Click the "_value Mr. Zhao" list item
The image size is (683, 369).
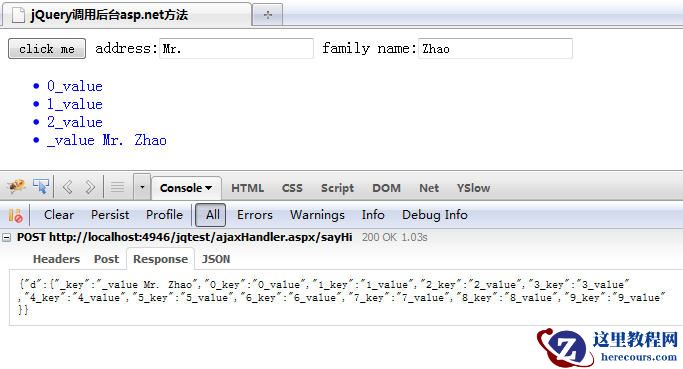(107, 140)
